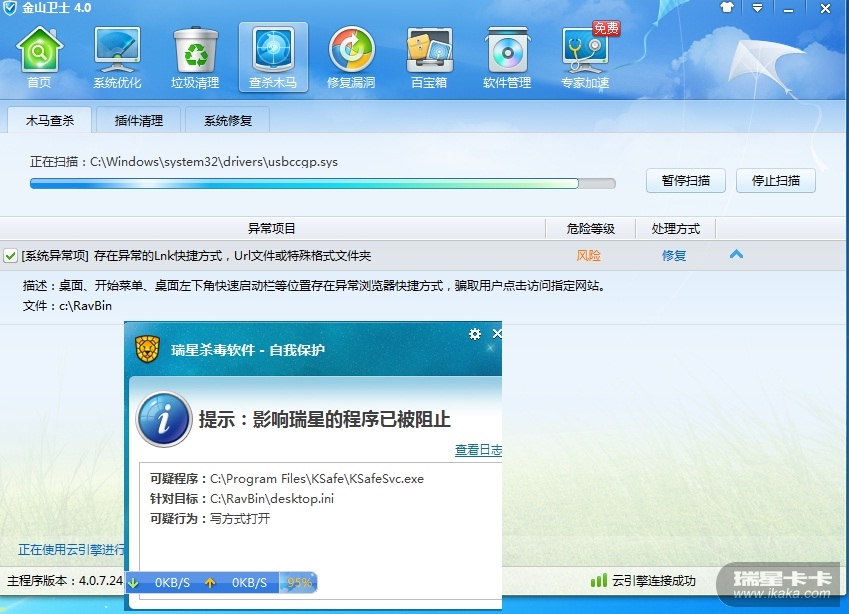849x614 pixels.
Task: Switch to 木马查杀 tab
Action: [49, 120]
